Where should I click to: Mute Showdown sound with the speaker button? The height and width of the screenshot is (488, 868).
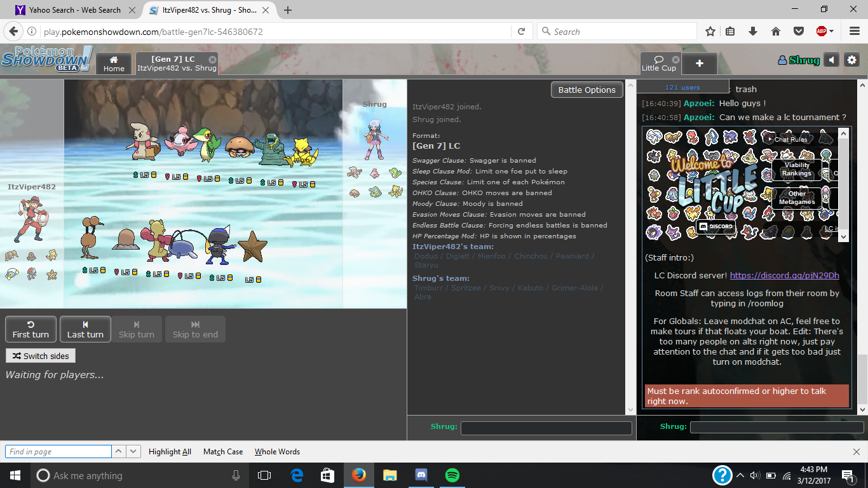(x=832, y=60)
